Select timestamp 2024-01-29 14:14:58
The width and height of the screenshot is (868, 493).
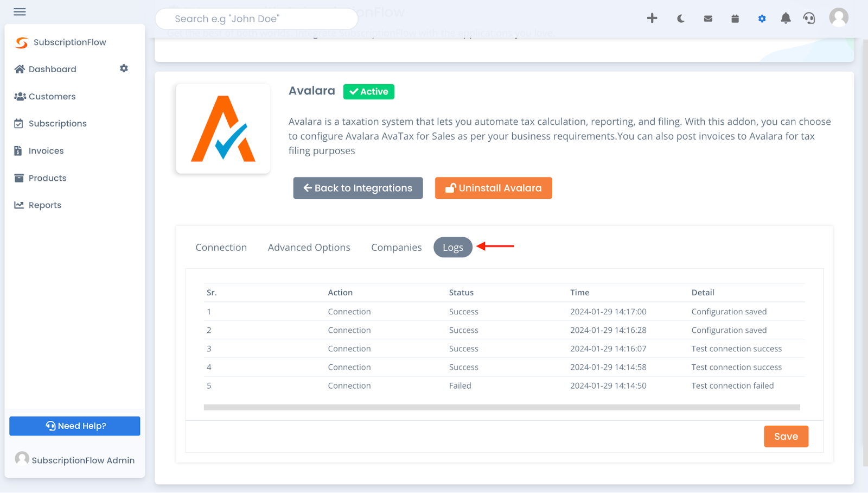[x=608, y=367]
